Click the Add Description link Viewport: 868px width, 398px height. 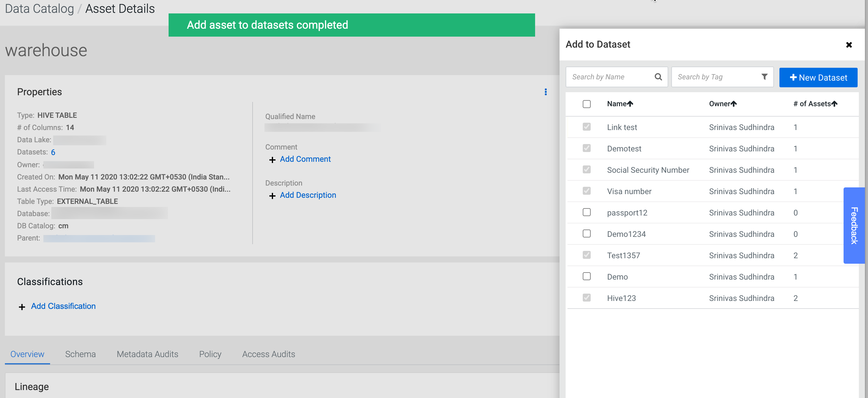click(308, 195)
